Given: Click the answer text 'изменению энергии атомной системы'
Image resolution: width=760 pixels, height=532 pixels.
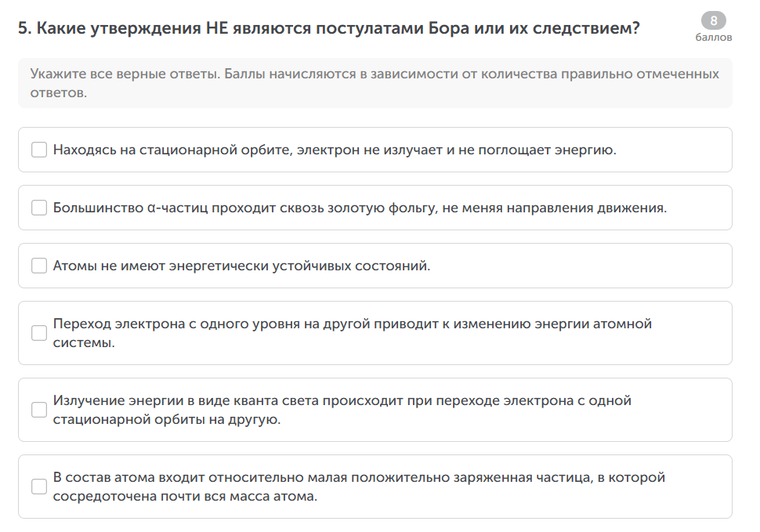Looking at the screenshot, I should tap(550, 324).
